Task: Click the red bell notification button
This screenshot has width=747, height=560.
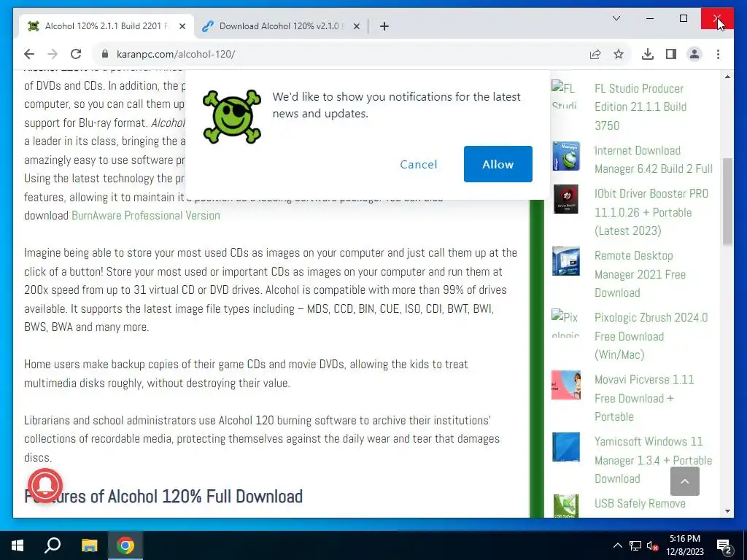Action: pos(44,485)
